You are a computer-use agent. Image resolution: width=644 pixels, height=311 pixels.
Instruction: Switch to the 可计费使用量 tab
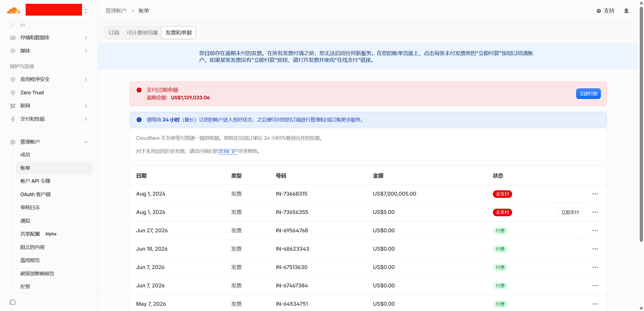(142, 33)
